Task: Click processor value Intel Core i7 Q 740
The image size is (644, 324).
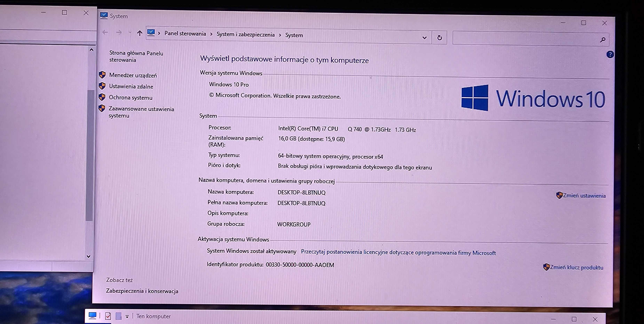Action: 347,129
